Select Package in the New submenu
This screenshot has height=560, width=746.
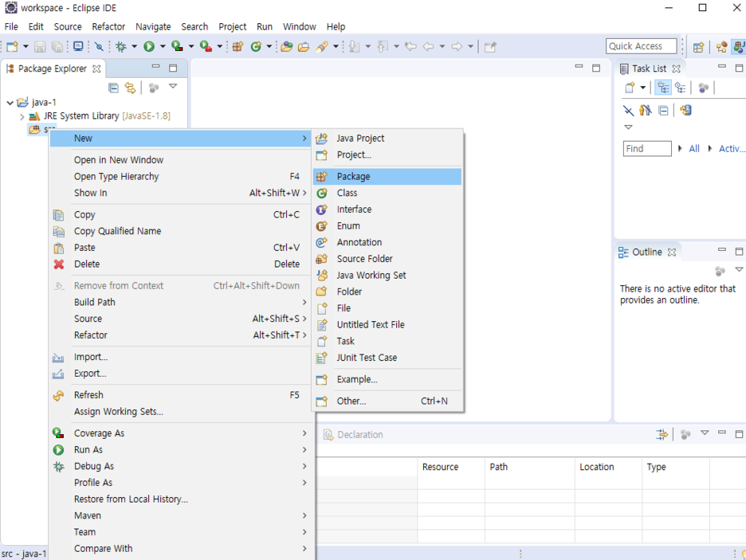[x=387, y=176]
